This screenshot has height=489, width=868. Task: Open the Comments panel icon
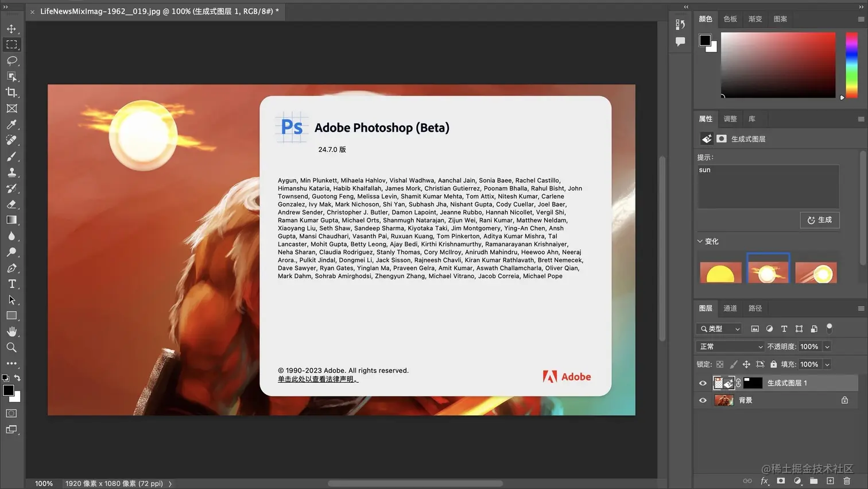point(680,41)
